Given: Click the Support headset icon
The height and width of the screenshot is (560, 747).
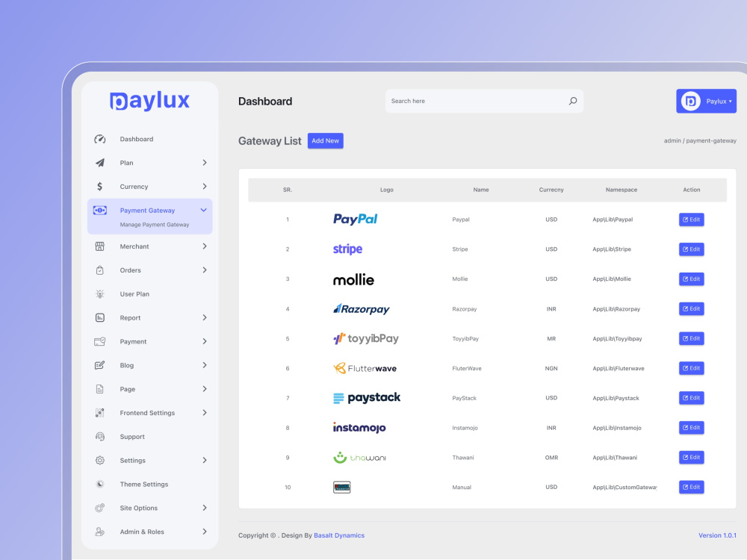Looking at the screenshot, I should coord(99,437).
